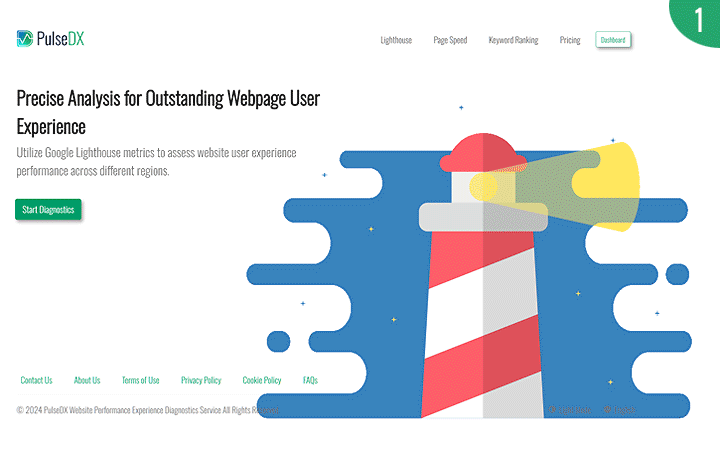Screen dimensions: 720x450
Task: Click the 'Precise Analysis for Outstanding Webpage' headline
Action: 168,112
